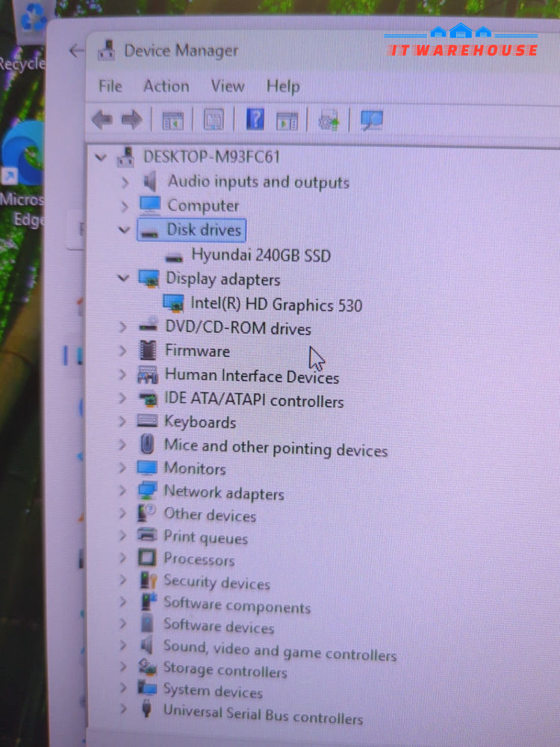
Task: Click the Action Pane toolbar icon
Action: [x=287, y=121]
